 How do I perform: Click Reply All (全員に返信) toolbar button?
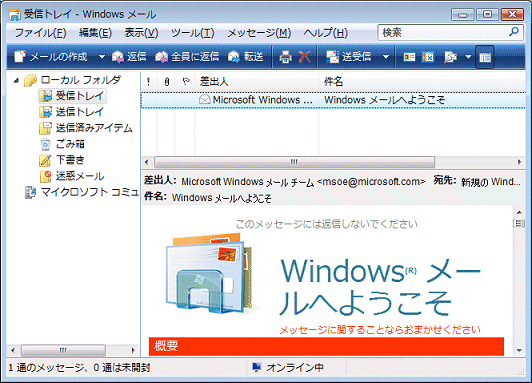[187, 57]
